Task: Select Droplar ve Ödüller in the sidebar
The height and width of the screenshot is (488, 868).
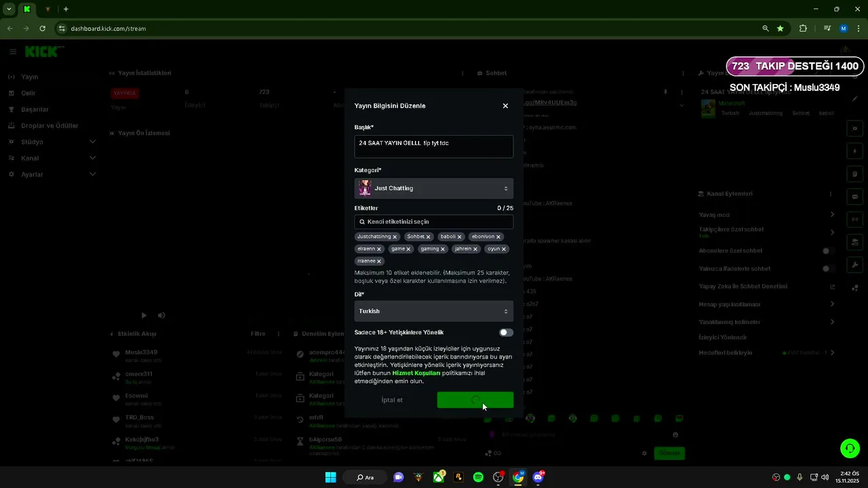Action: pos(50,126)
